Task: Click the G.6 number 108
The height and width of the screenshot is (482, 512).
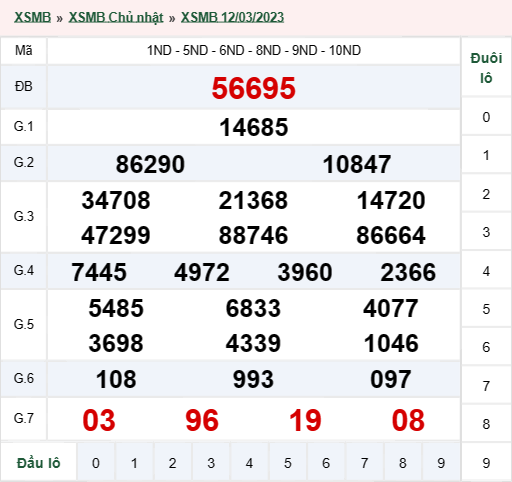Action: [x=116, y=379]
